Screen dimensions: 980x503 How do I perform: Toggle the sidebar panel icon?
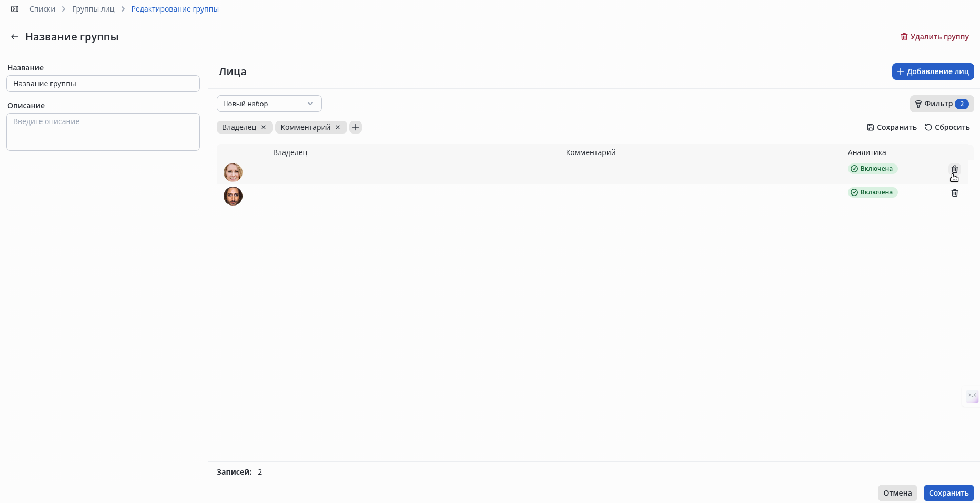[15, 9]
